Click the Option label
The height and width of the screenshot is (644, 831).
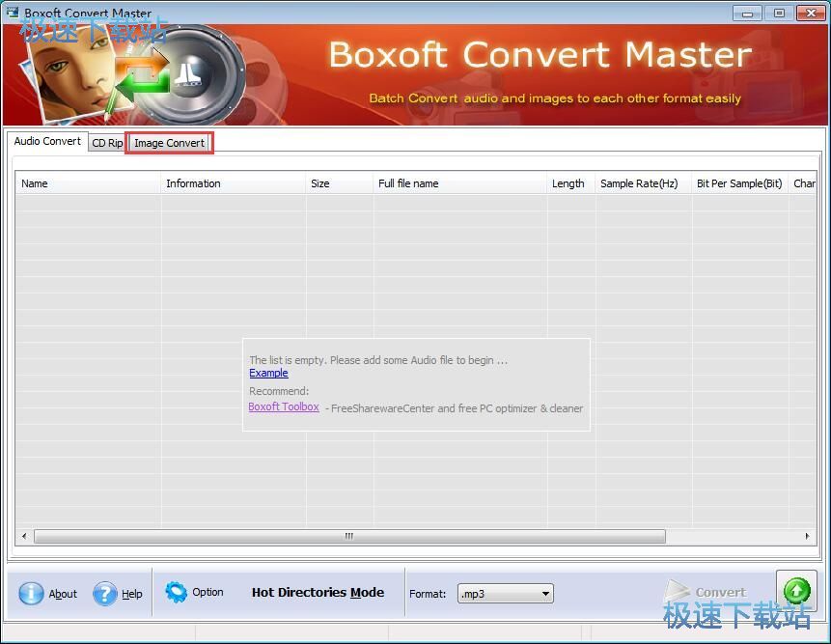point(208,592)
